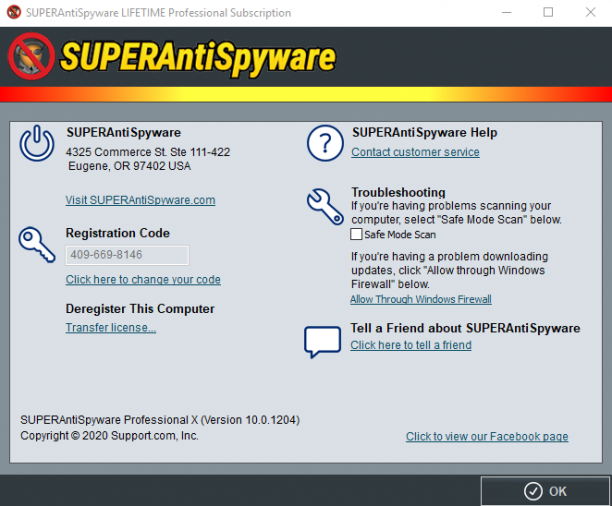Viewport: 612px width, 506px height.
Task: Click Allow Through Windows Firewall link
Action: click(421, 299)
